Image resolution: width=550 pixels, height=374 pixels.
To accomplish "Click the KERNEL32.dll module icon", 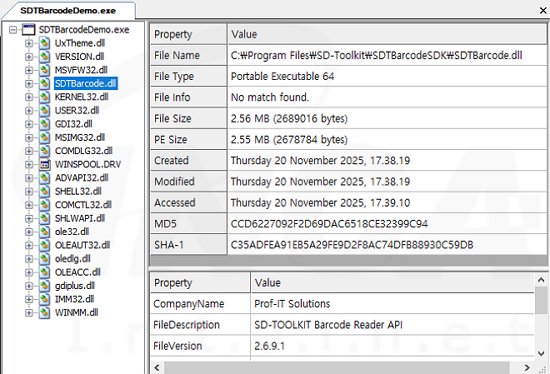I will tap(44, 97).
